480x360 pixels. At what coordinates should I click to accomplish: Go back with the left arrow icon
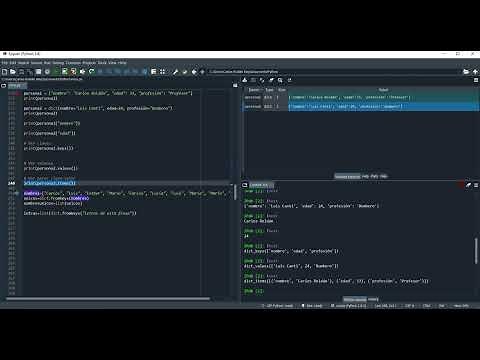[194, 72]
